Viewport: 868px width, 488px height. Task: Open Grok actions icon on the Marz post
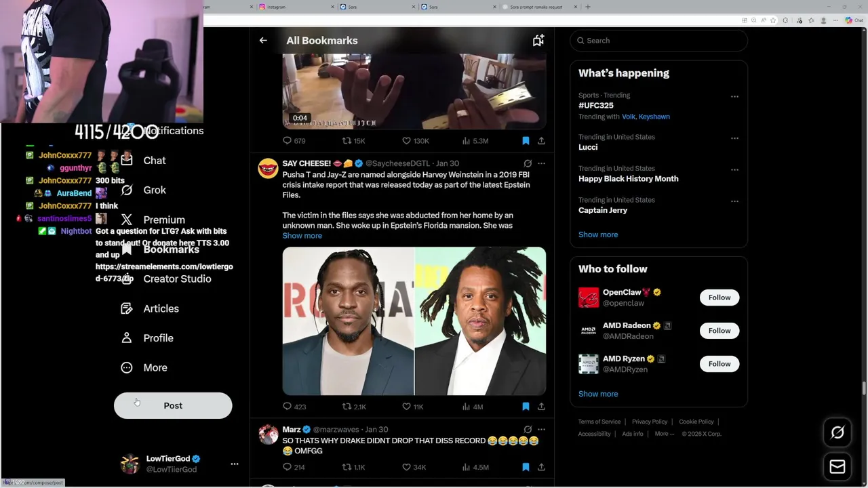pyautogui.click(x=528, y=430)
